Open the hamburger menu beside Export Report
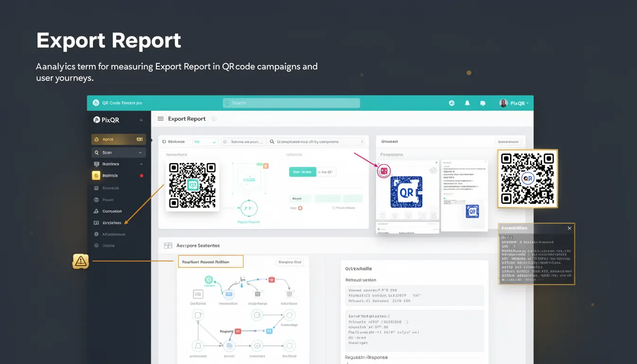The height and width of the screenshot is (364, 637). tap(160, 119)
